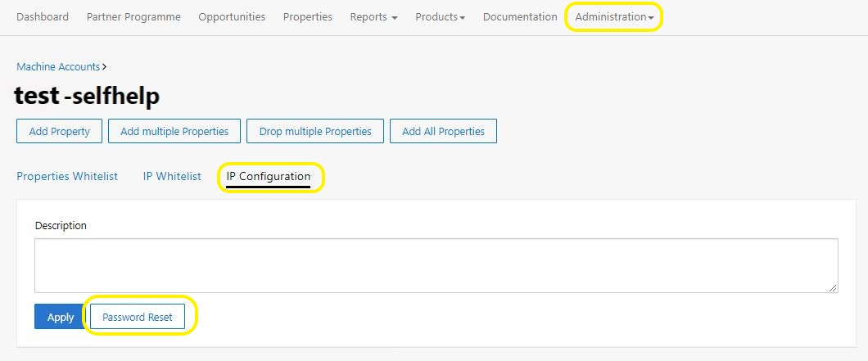Click the Machine Accounts breadcrumb link
The height and width of the screenshot is (361, 868).
[x=58, y=66]
